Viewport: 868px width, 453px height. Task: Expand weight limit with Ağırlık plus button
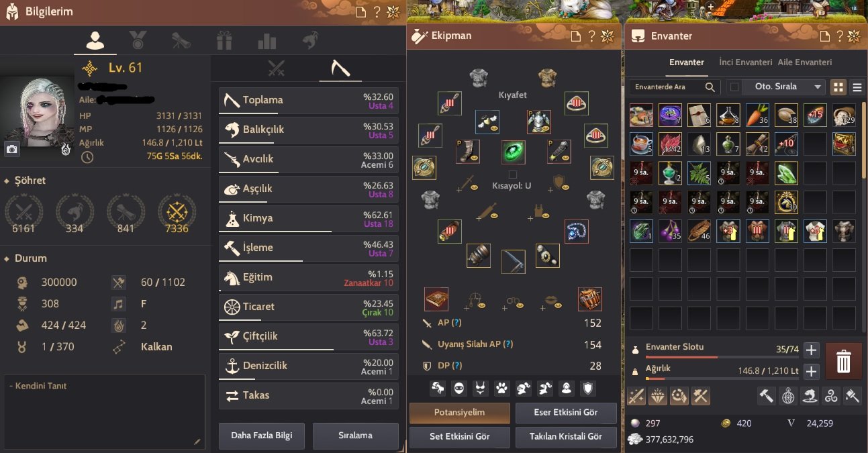811,371
